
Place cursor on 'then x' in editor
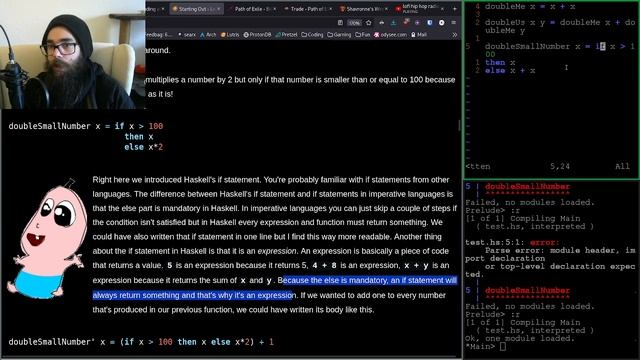point(500,62)
